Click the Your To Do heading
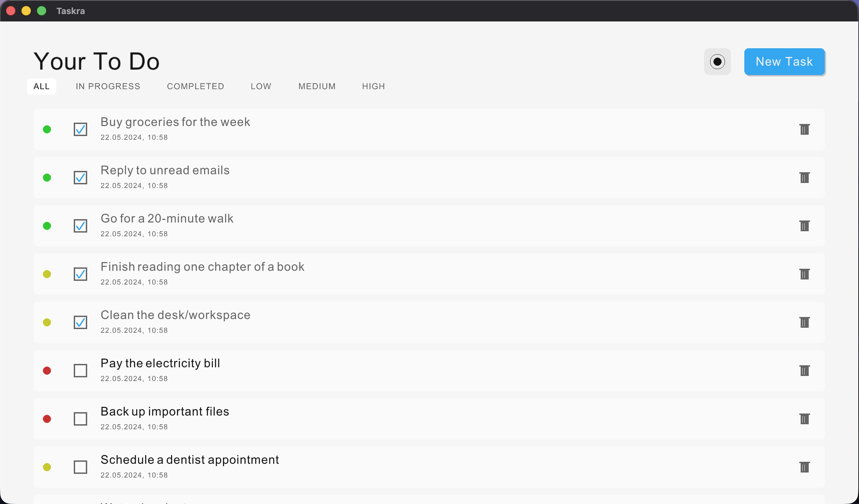Image resolution: width=859 pixels, height=504 pixels. pos(97,62)
